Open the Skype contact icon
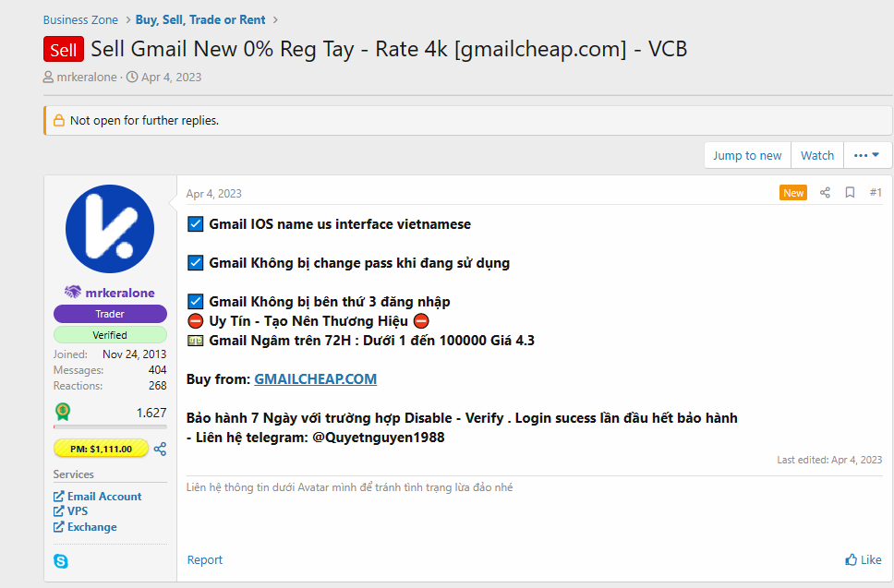 click(60, 561)
